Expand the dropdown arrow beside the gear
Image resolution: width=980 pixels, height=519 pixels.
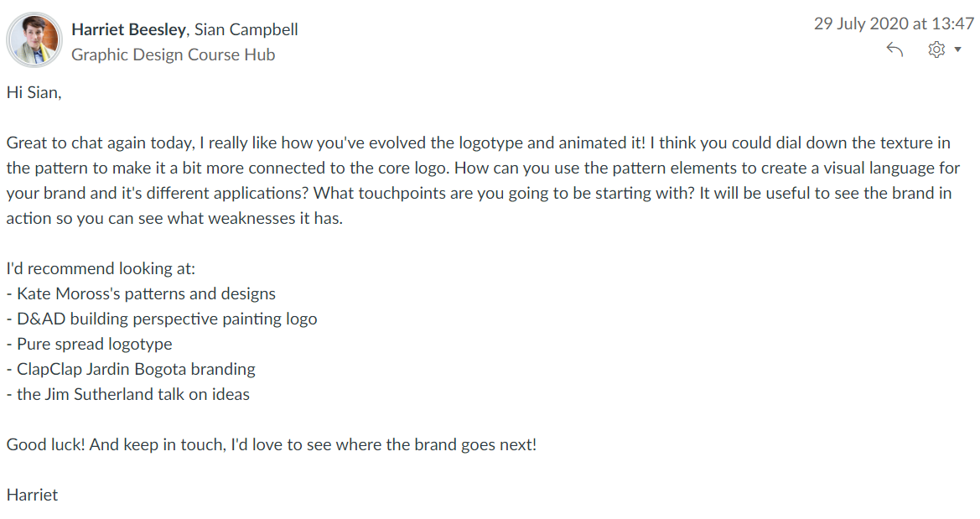958,50
